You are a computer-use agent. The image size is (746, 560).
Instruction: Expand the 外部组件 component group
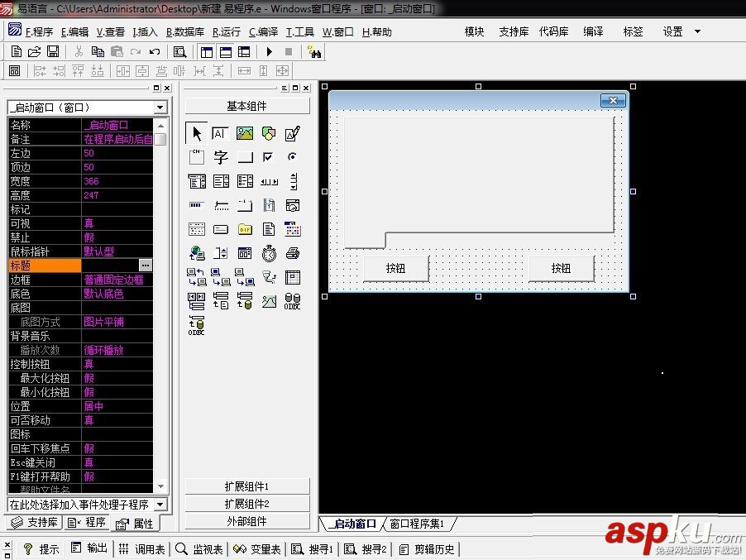[247, 521]
